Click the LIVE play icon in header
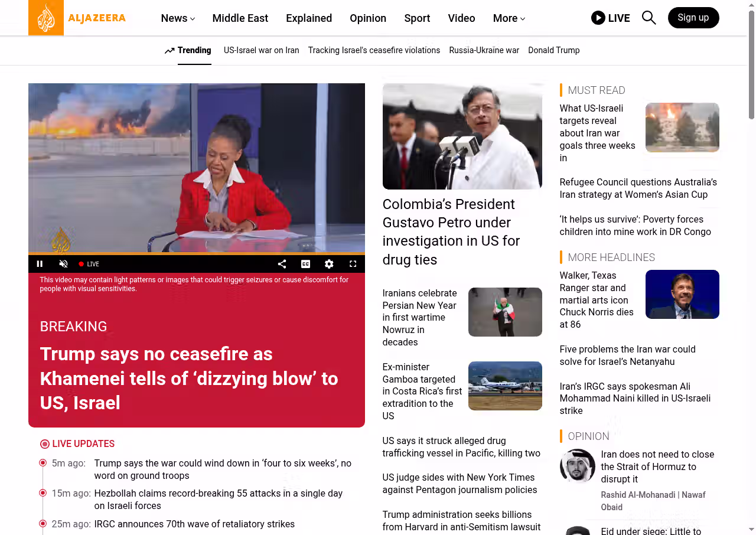This screenshot has height=535, width=756. [598, 18]
